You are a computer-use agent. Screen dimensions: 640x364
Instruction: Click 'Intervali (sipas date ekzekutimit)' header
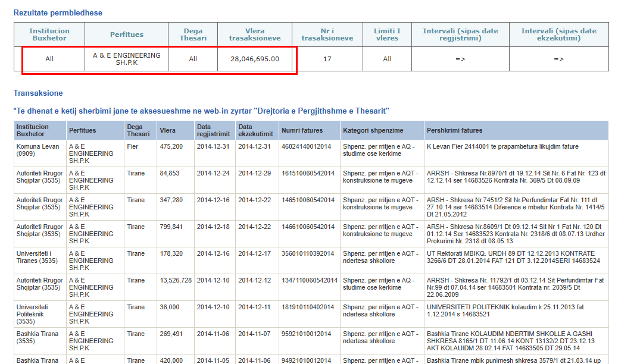click(558, 34)
